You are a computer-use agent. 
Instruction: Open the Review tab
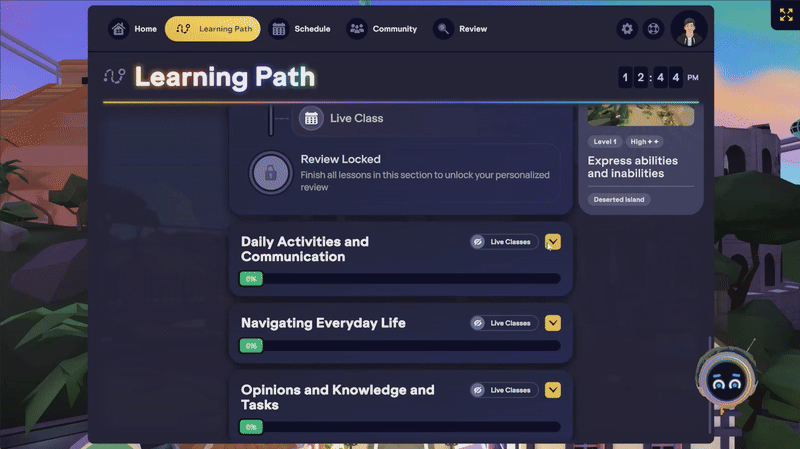[x=461, y=29]
